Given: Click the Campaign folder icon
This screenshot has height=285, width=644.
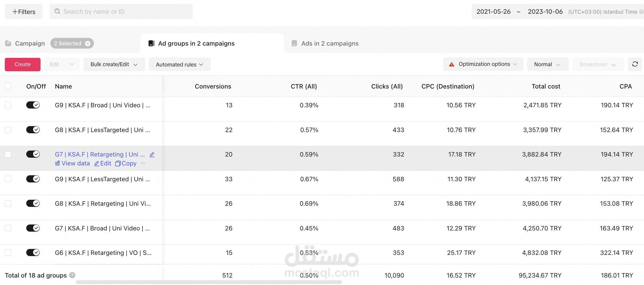Looking at the screenshot, I should point(8,43).
